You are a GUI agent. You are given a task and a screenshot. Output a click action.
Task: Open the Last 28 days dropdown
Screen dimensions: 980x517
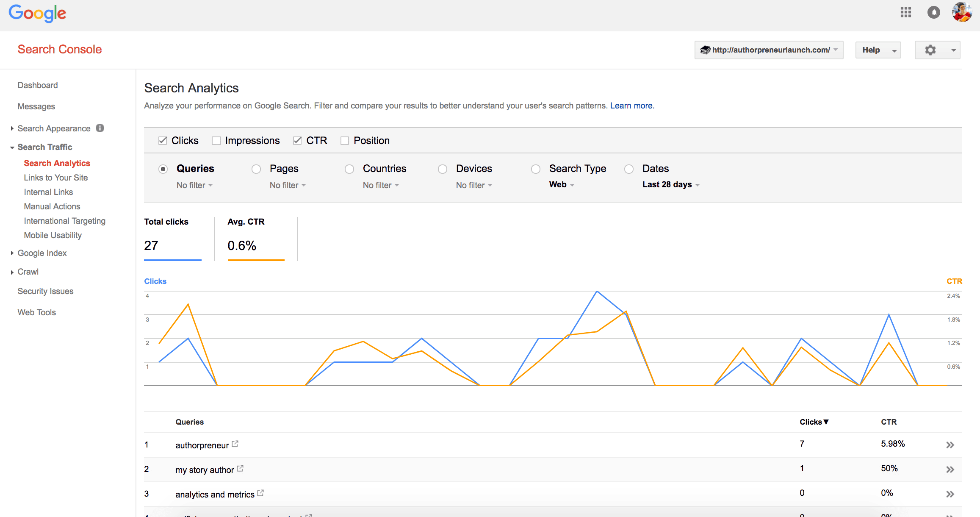671,185
